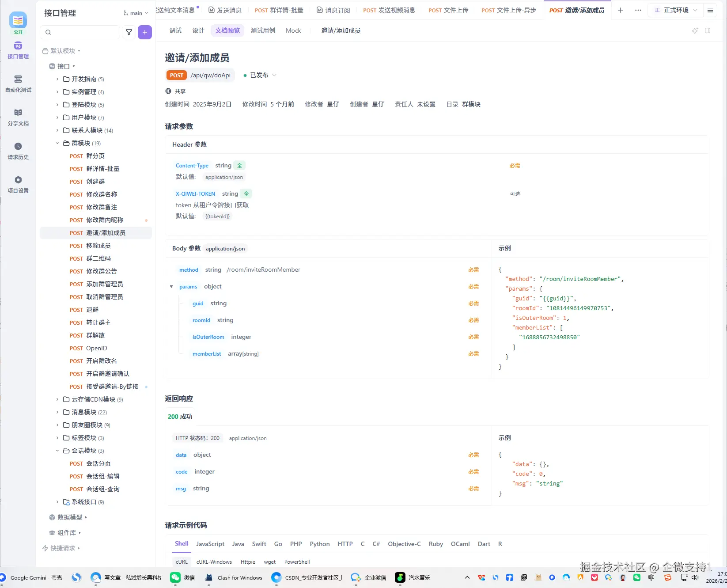The height and width of the screenshot is (588, 727).
Task: Click the AI sparkle icon in toolbar
Action: click(x=695, y=30)
